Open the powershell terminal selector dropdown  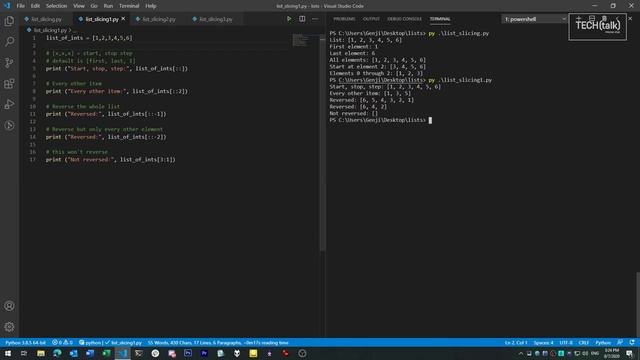[x=534, y=19]
